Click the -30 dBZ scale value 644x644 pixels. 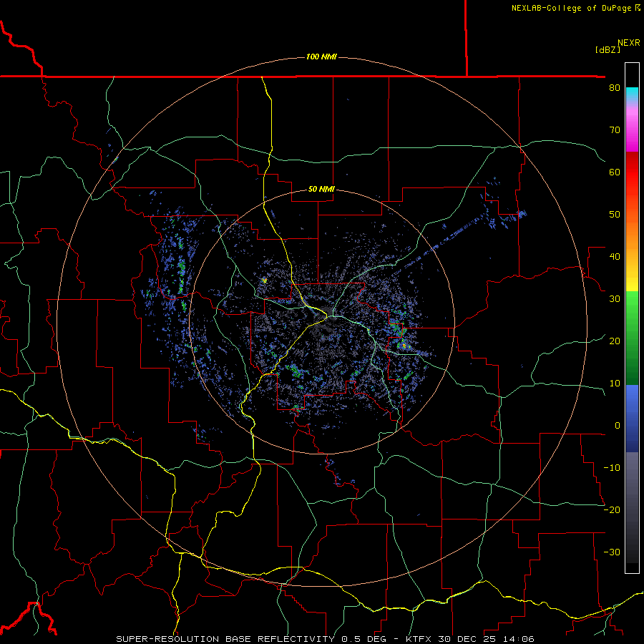click(612, 552)
